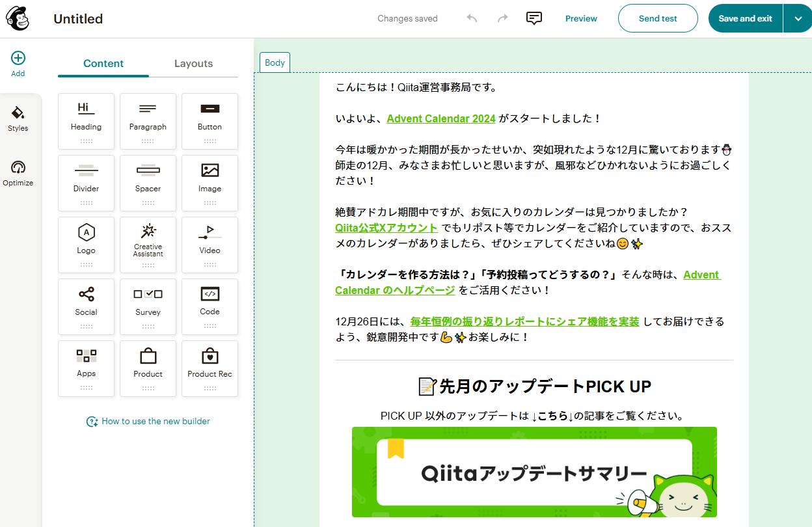Select the Apps content block
812x527 pixels.
86,368
